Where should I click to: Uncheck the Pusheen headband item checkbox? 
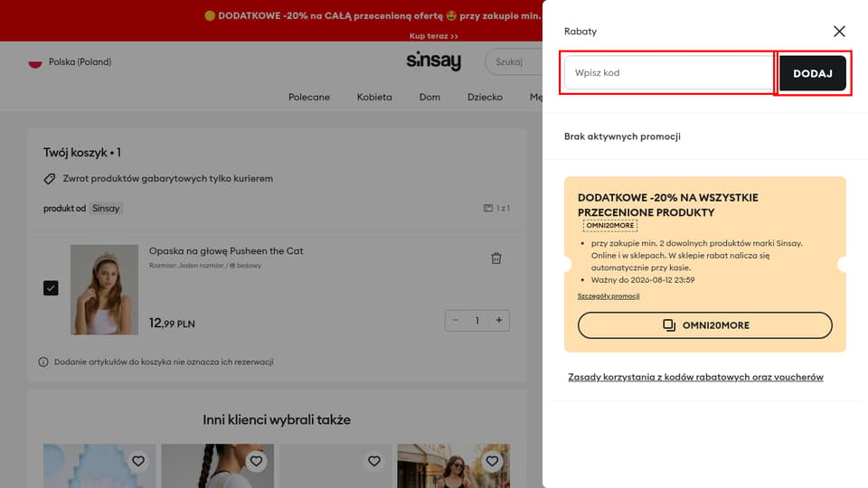[x=51, y=287]
